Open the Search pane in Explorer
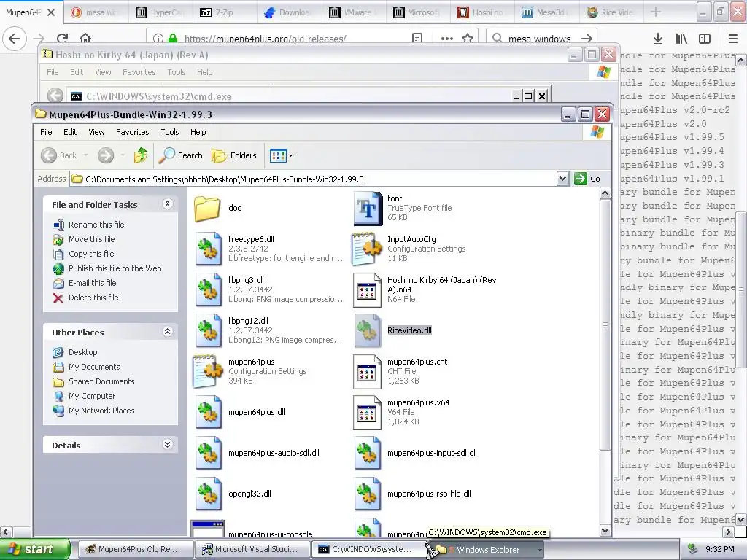Viewport: 747px width, 560px height. coord(181,155)
